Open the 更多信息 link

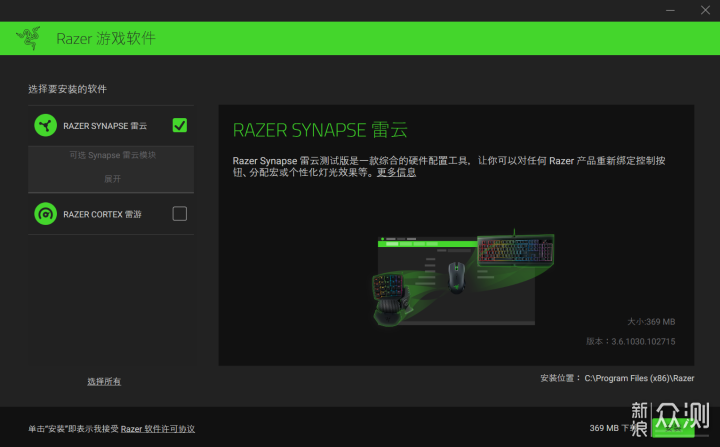tap(396, 172)
